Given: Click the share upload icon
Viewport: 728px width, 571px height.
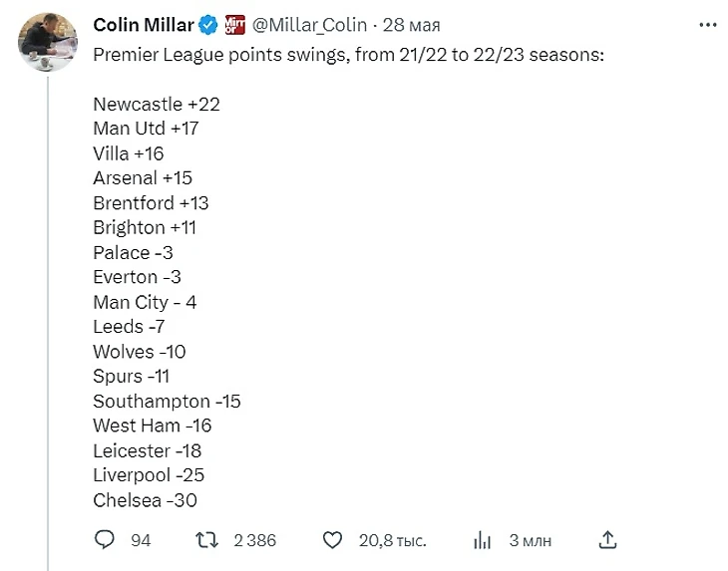Looking at the screenshot, I should tap(608, 540).
